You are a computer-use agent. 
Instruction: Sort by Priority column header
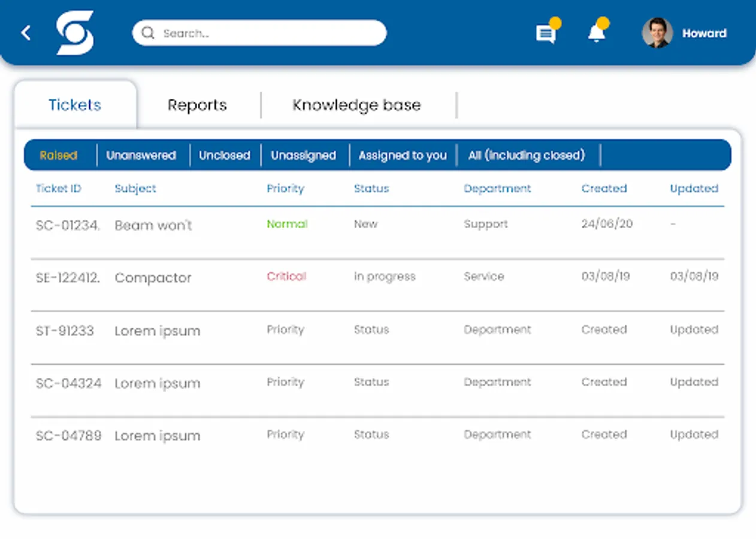pyautogui.click(x=285, y=189)
